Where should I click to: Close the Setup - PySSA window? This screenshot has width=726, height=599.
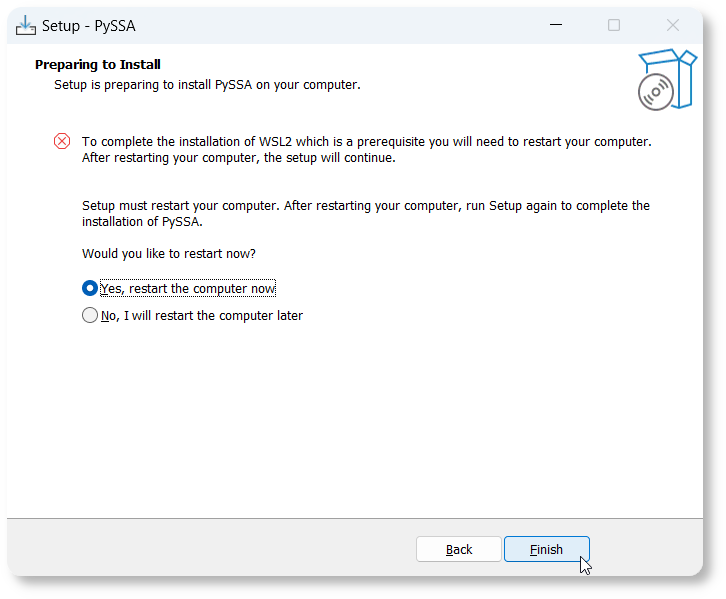click(x=672, y=25)
